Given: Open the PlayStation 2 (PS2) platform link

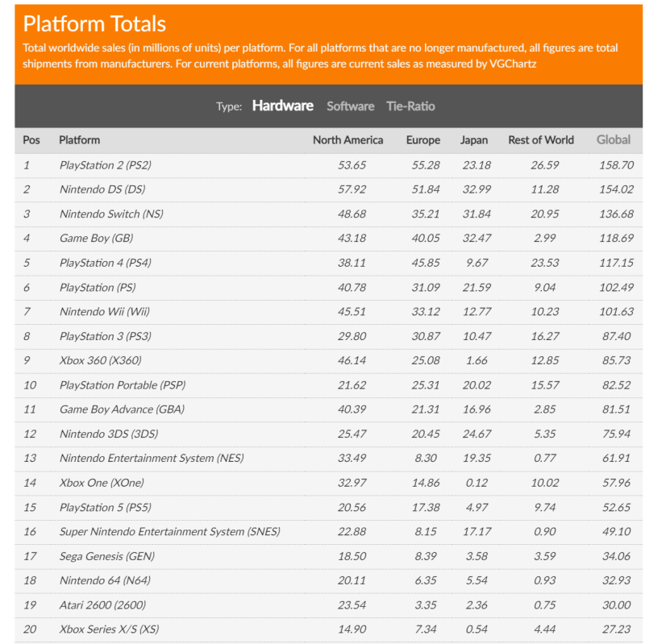Looking at the screenshot, I should (x=106, y=165).
